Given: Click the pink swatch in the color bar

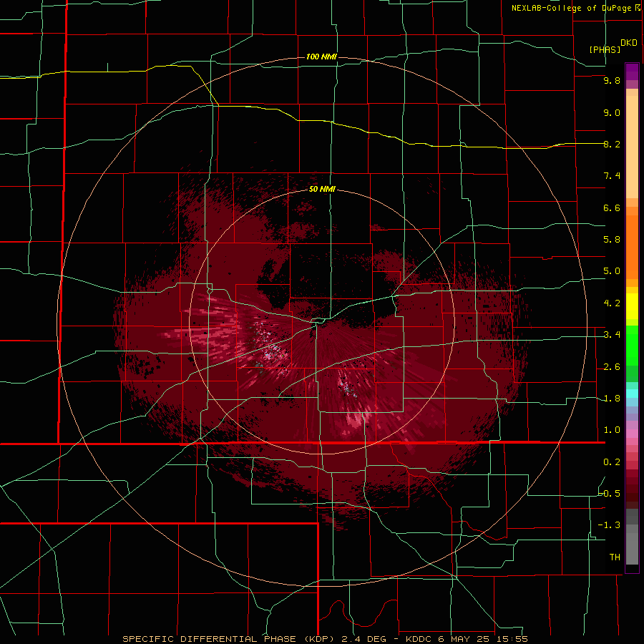Looking at the screenshot, I should tap(632, 434).
